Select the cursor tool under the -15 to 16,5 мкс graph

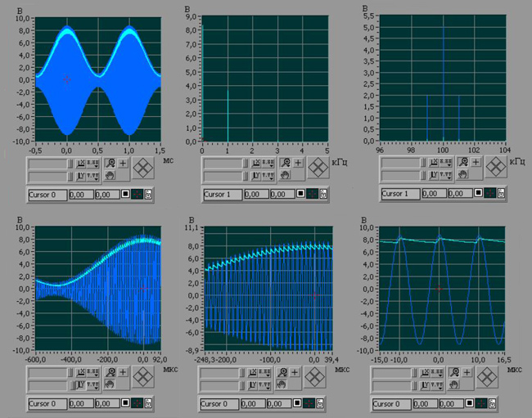(x=467, y=373)
